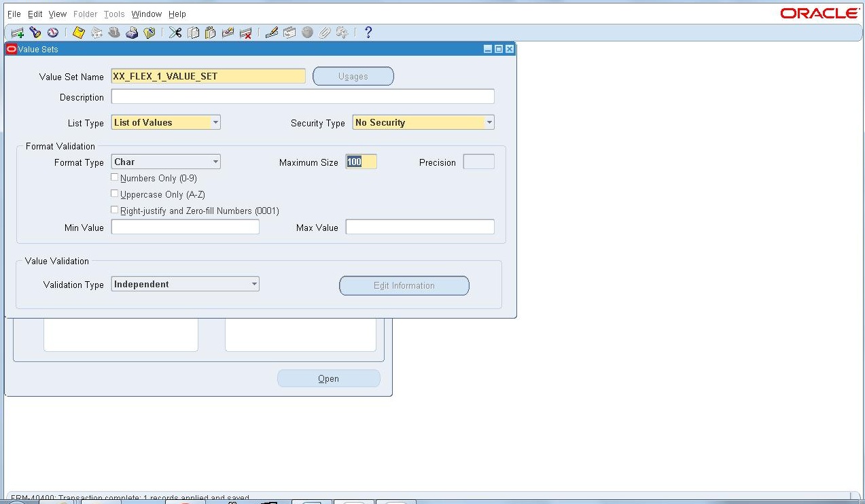This screenshot has height=504, width=865.
Task: Open the Tools menu
Action: (113, 14)
